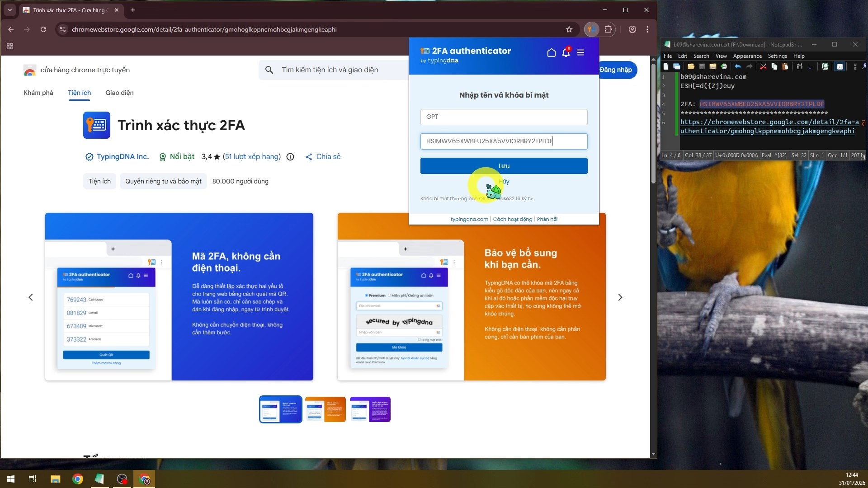Open Cách hoạt động link
This screenshot has height=488, width=868.
[513, 219]
